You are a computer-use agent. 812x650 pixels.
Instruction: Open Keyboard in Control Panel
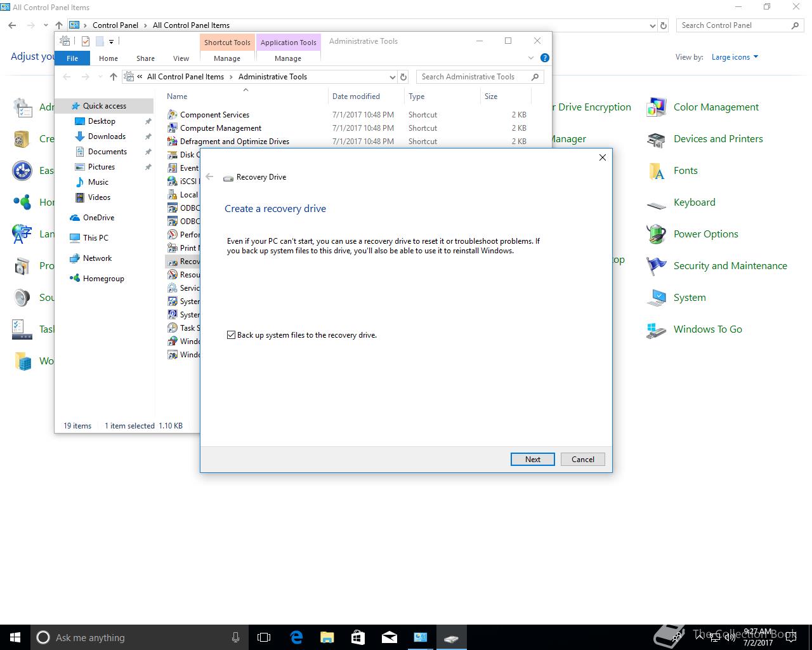pos(694,202)
